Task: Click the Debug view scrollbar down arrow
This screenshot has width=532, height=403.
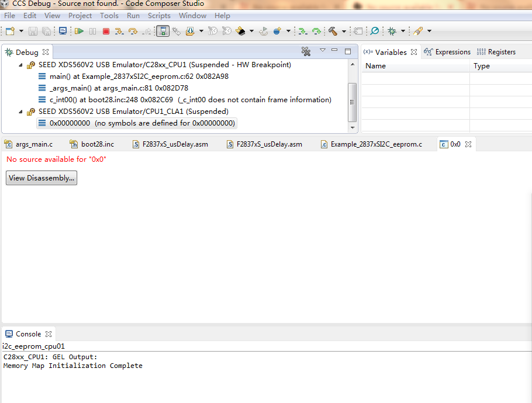Action: [353, 128]
